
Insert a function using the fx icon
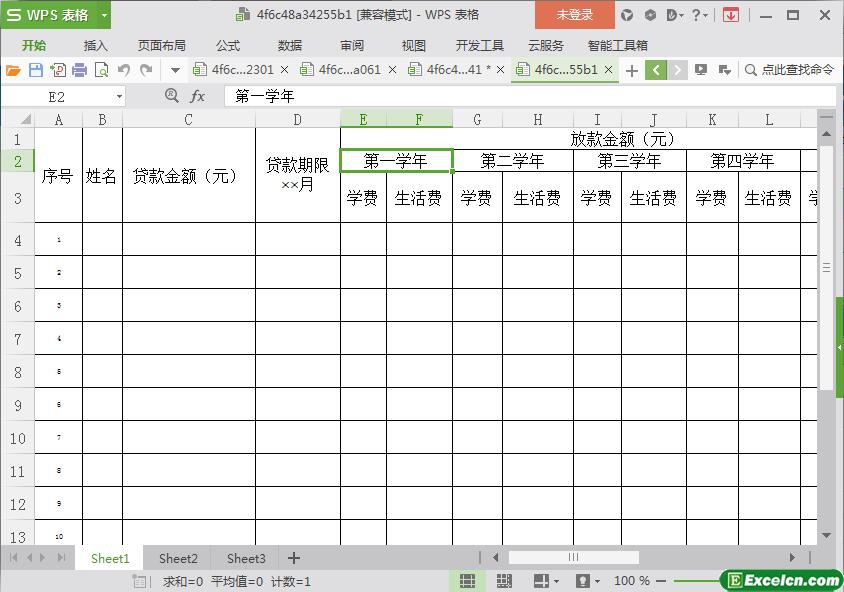coord(198,96)
